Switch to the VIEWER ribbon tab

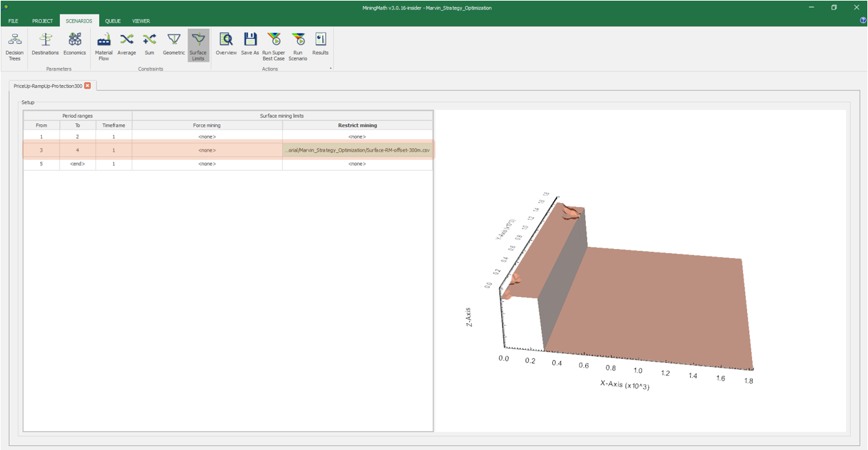click(x=141, y=21)
